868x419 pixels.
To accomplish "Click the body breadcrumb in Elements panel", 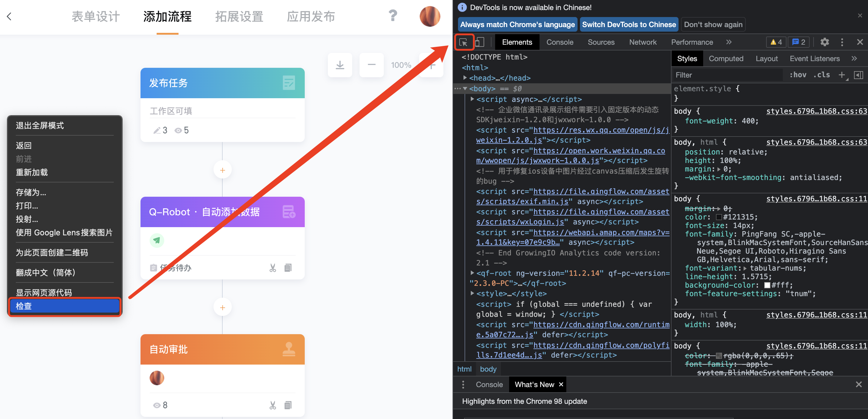I will [x=488, y=369].
